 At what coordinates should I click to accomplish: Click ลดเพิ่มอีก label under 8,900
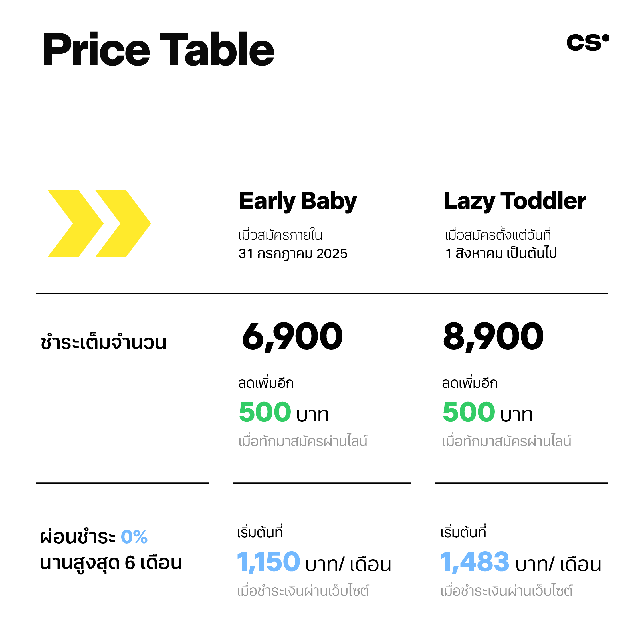tap(470, 383)
